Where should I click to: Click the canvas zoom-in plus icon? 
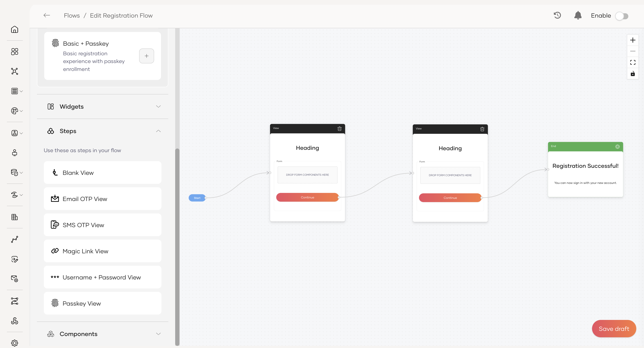click(x=632, y=40)
